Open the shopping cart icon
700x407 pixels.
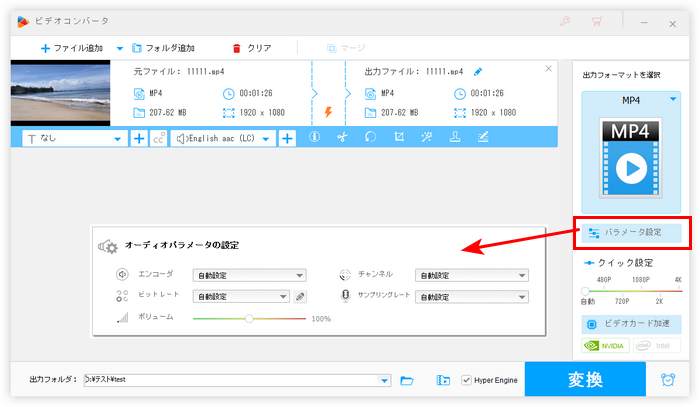coord(596,21)
